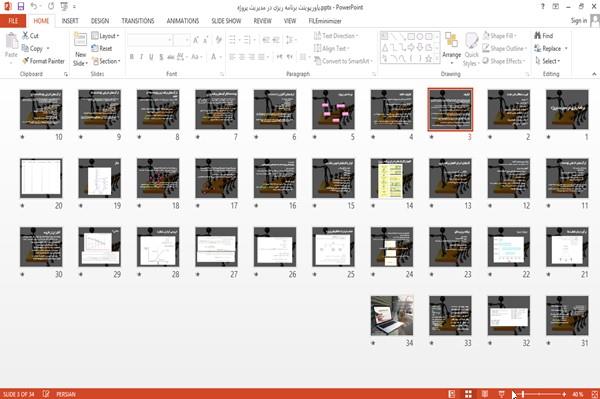Open the Select dropdown in Editing
600x399 pixels.
(548, 61)
